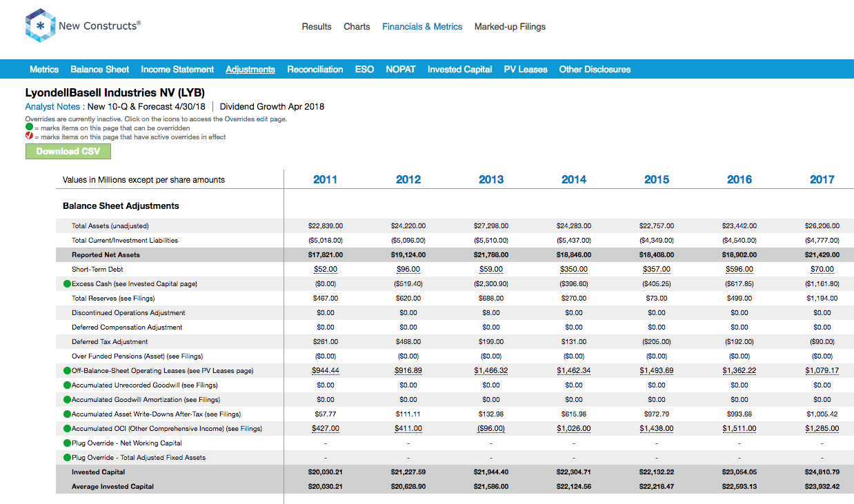Click the Total Assets (unadjusted) row label
The width and height of the screenshot is (854, 504).
110,226
